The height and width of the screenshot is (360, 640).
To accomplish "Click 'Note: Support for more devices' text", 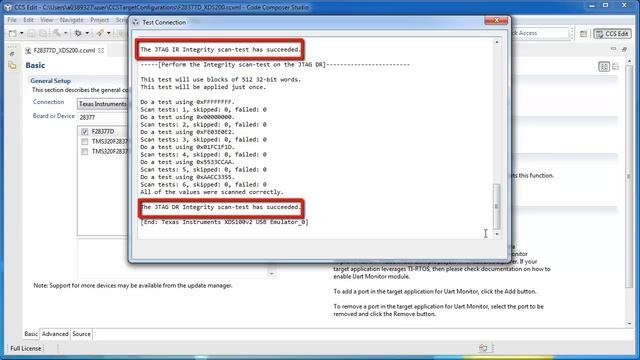I will coord(133,286).
